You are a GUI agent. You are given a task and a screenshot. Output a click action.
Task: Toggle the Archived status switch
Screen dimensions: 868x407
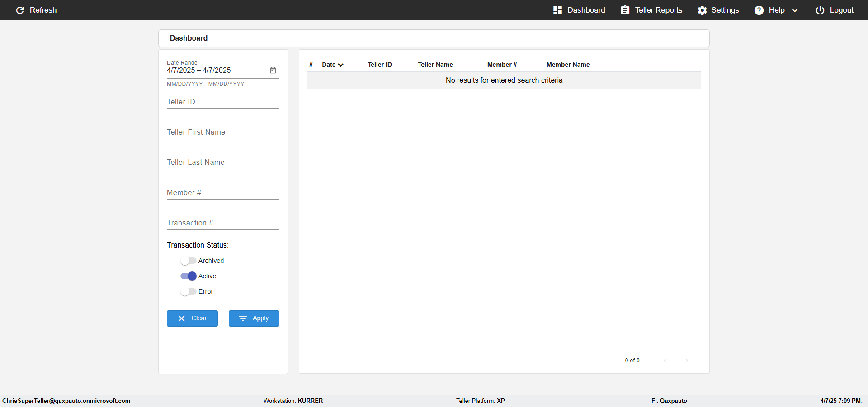[x=188, y=261]
